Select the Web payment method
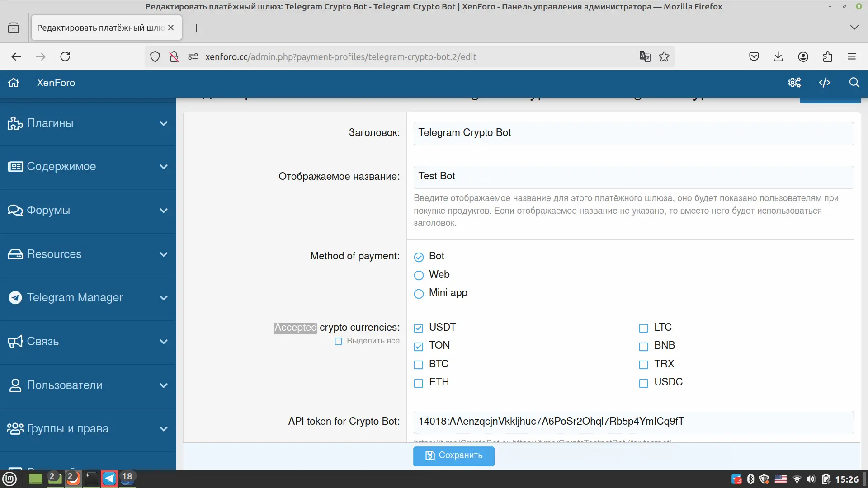 [419, 275]
